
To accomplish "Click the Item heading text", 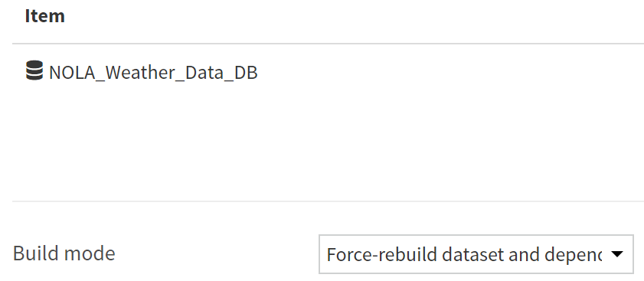I will (x=44, y=16).
